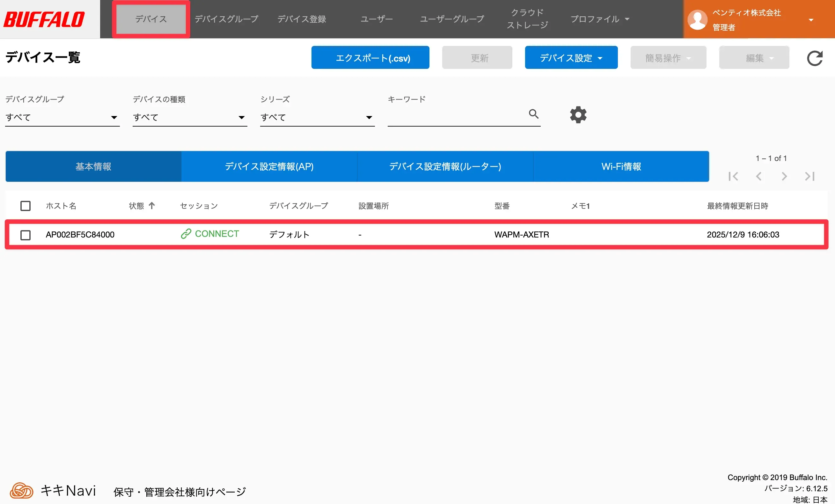Image resolution: width=835 pixels, height=504 pixels.
Task: Open the デバイスの種類 dropdown
Action: [x=189, y=118]
